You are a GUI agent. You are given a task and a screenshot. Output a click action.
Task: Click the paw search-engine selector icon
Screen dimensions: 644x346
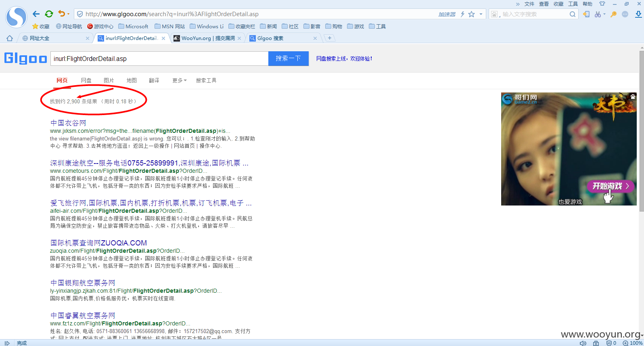pyautogui.click(x=494, y=14)
